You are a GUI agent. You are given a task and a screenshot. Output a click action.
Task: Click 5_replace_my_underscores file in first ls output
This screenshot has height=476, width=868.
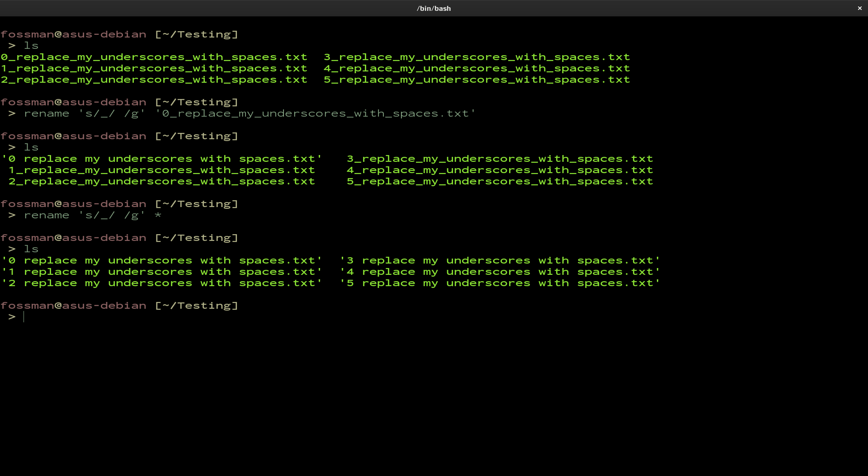(476, 80)
